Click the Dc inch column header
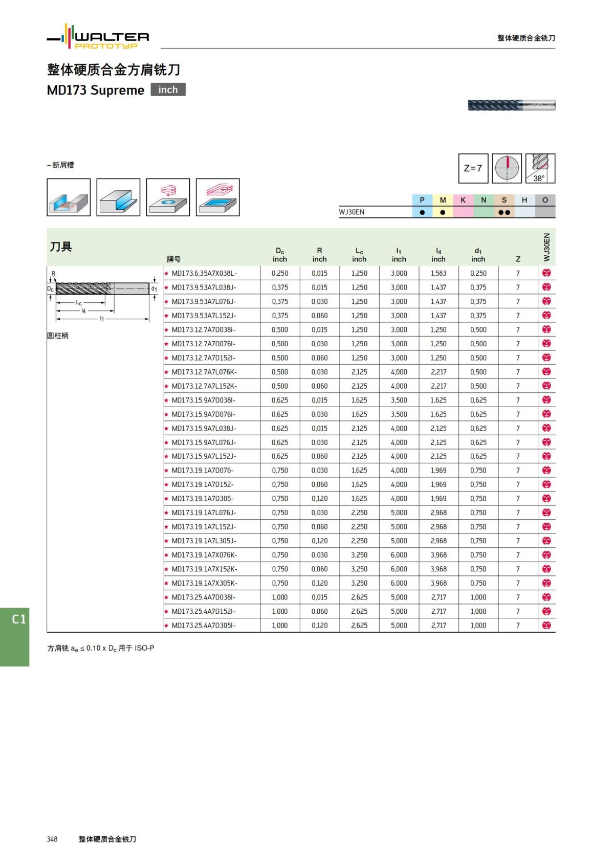The height and width of the screenshot is (868, 614). 280,255
